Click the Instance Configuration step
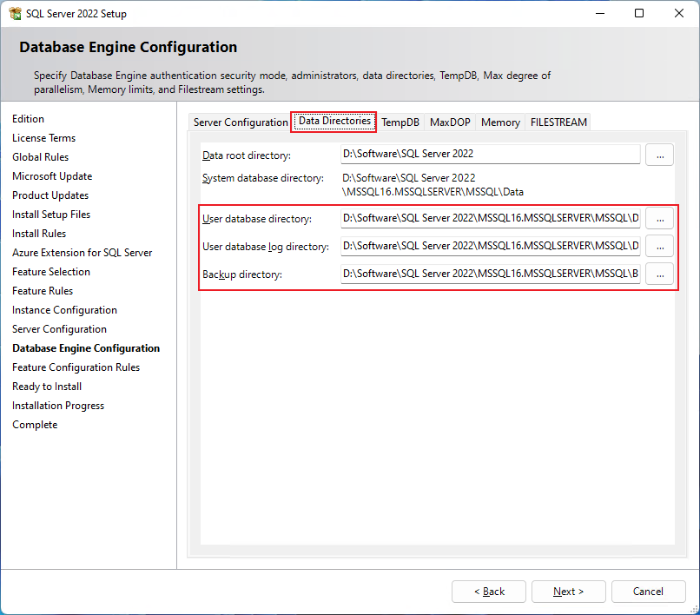The height and width of the screenshot is (615, 700). [64, 310]
